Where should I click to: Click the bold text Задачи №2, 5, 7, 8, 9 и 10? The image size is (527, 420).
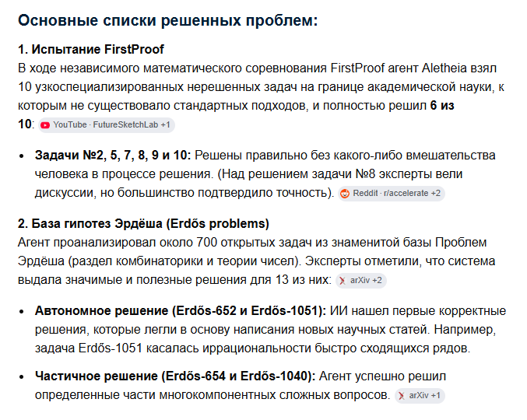click(113, 156)
